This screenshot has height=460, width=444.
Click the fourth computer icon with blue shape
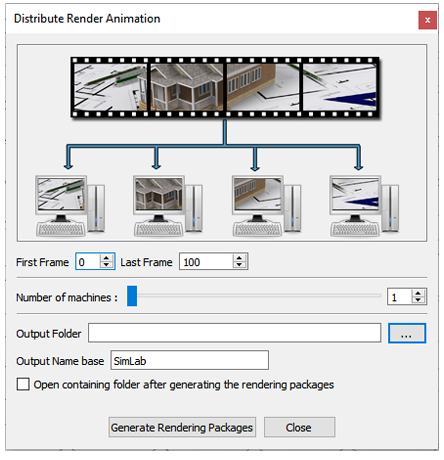[365, 206]
